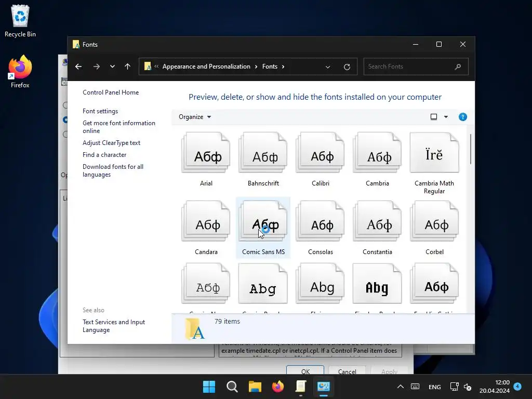Screen dimensions: 532x399
Task: Expand the view options arrow
Action: [x=446, y=117]
